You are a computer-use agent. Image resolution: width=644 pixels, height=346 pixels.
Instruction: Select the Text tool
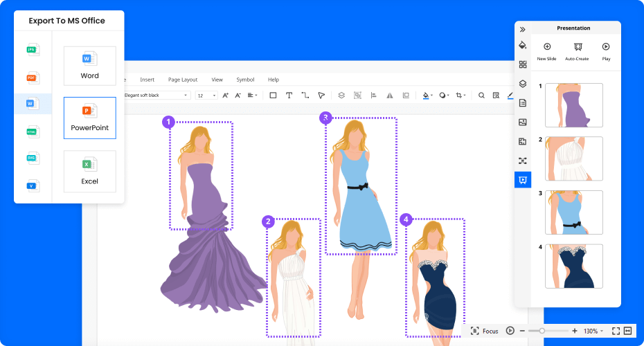289,95
